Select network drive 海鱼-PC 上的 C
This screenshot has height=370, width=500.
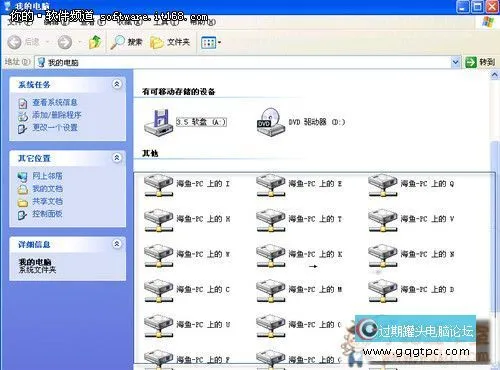click(x=187, y=291)
